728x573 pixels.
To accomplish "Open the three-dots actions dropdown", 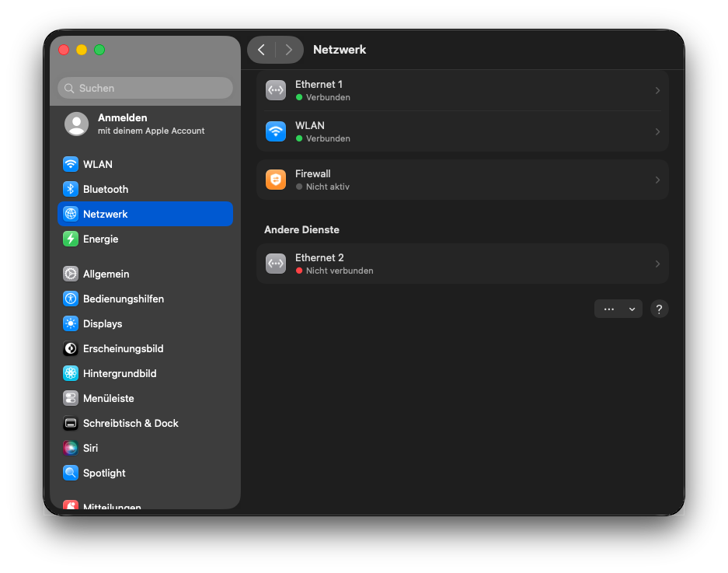I will (x=618, y=309).
